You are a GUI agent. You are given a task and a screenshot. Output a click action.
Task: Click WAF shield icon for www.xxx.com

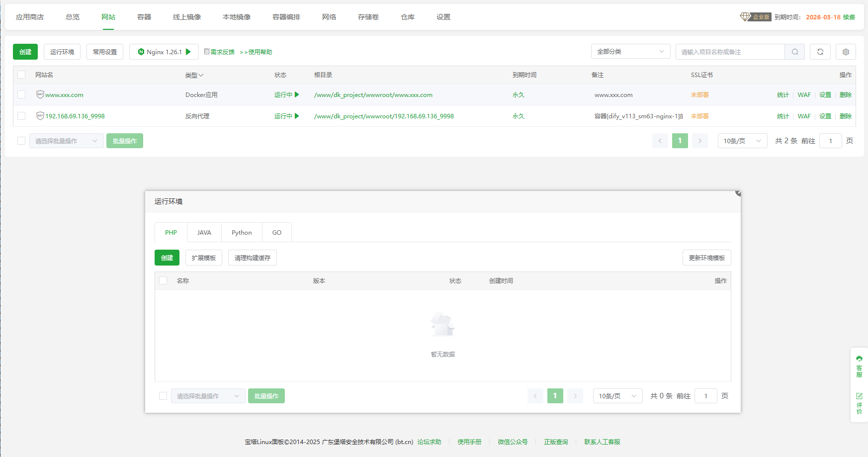pos(40,94)
